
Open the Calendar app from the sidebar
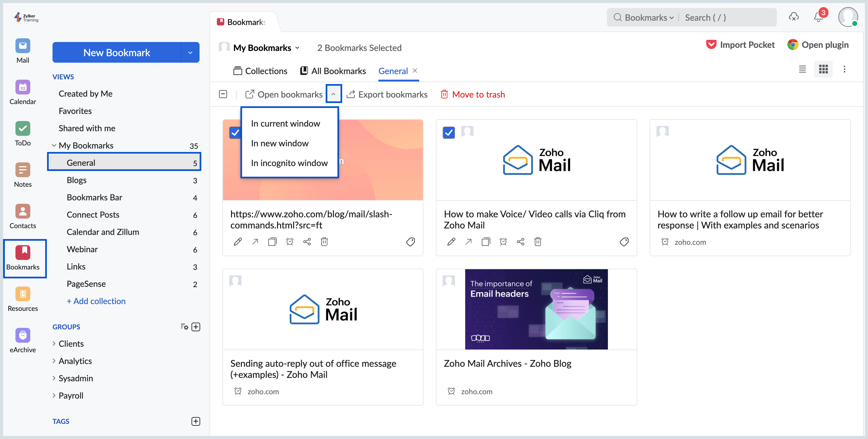click(x=23, y=87)
